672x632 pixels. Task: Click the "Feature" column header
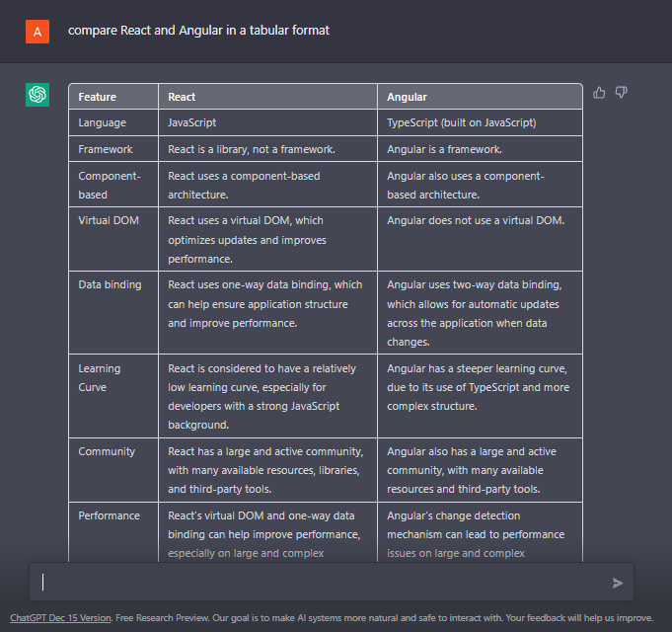point(98,97)
